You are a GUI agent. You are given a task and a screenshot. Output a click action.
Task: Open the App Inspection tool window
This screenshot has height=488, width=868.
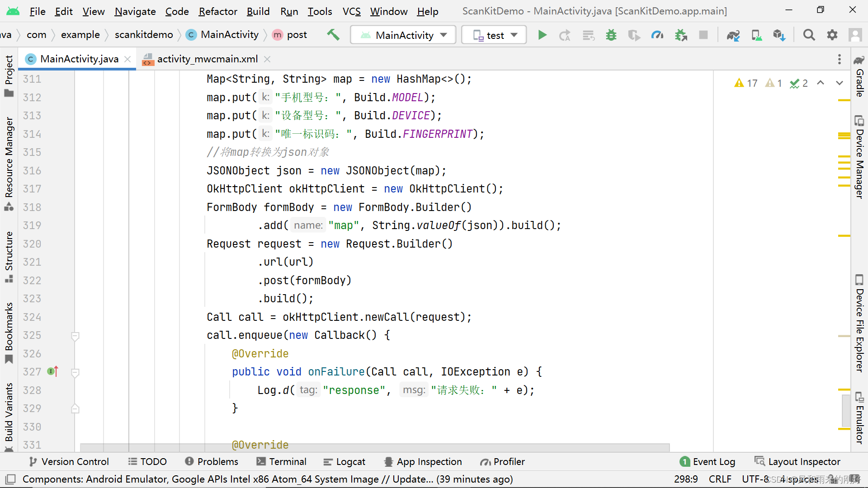[x=423, y=461]
